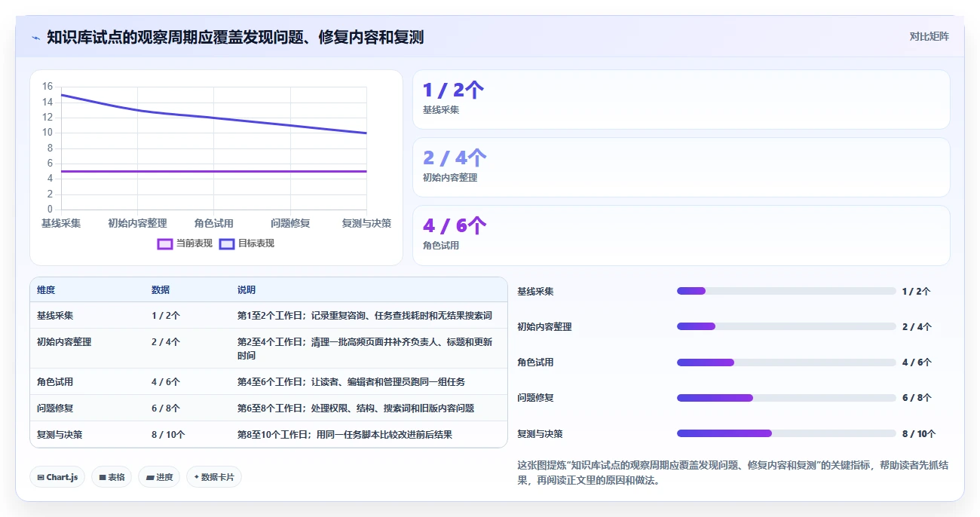
Task: Click the main title heading text
Action: pyautogui.click(x=235, y=37)
